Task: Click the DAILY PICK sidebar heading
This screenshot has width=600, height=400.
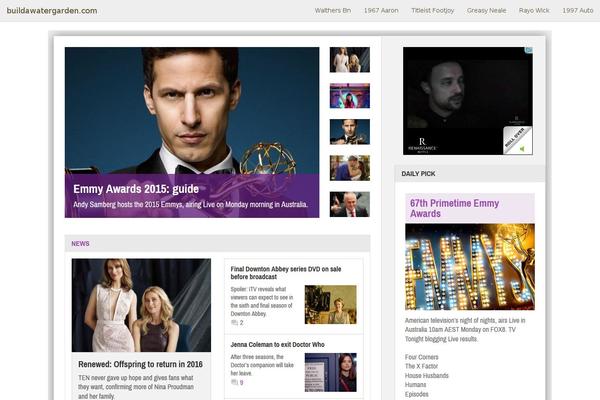Action: (418, 174)
